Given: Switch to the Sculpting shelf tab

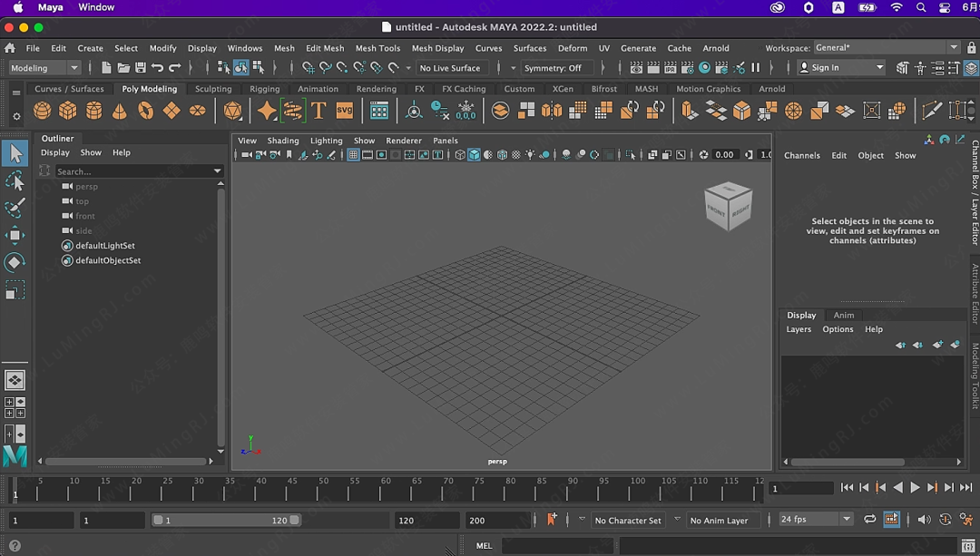Looking at the screenshot, I should click(213, 89).
